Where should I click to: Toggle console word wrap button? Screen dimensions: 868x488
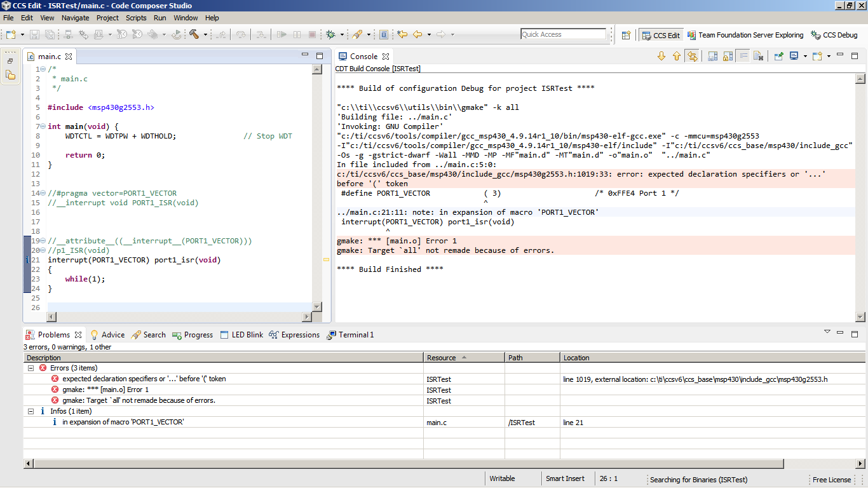pos(743,57)
